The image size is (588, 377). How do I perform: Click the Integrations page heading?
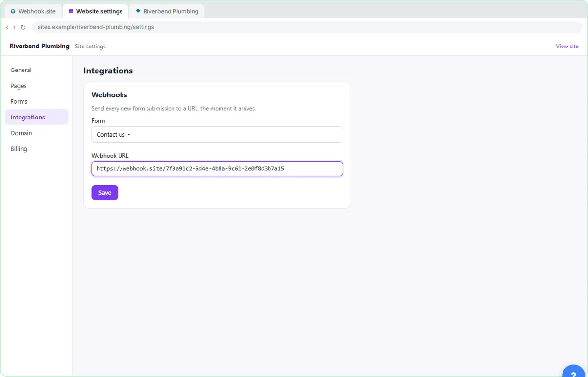[108, 71]
